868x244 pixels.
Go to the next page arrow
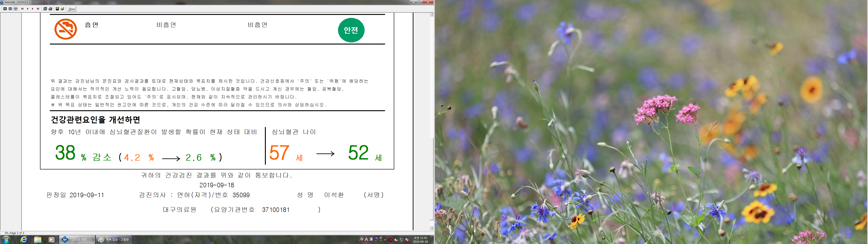point(33,9)
